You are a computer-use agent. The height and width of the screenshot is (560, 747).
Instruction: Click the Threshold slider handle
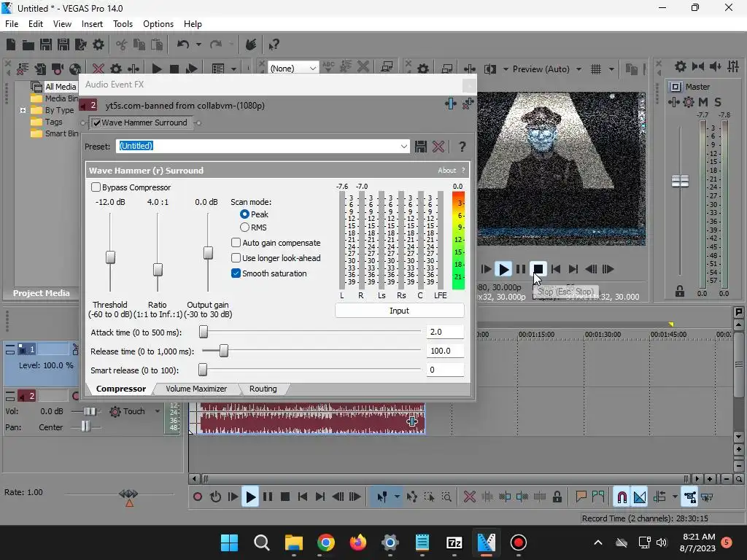click(110, 257)
